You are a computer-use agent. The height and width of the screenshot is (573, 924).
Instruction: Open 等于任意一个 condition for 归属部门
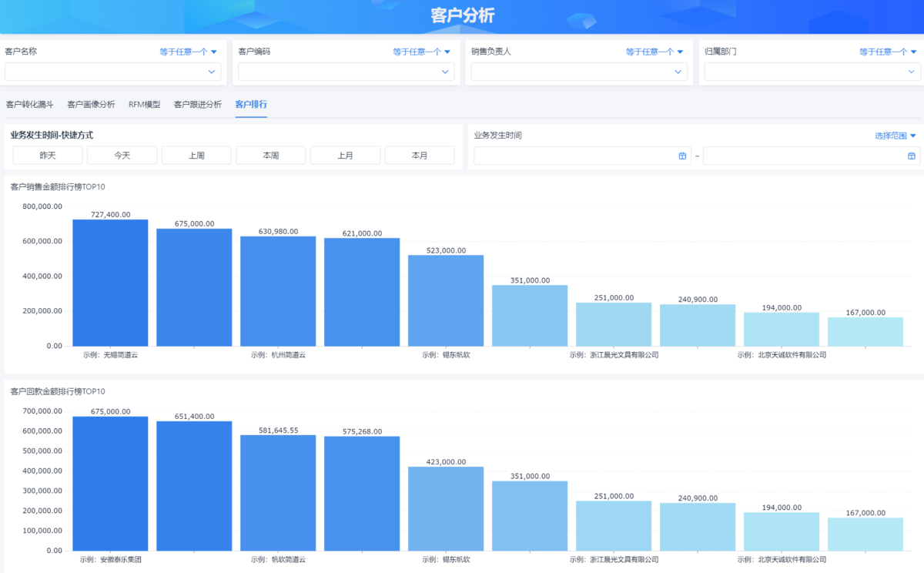pyautogui.click(x=888, y=52)
